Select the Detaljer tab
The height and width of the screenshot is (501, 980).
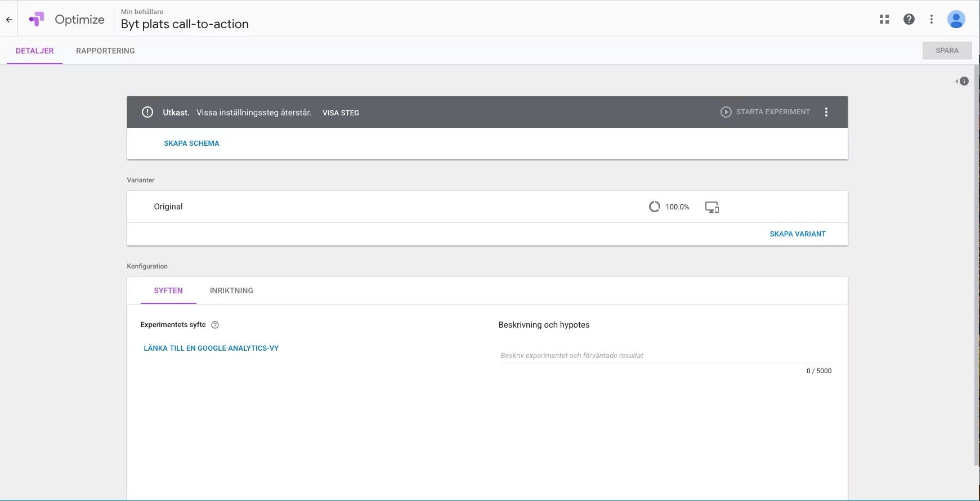pos(35,51)
